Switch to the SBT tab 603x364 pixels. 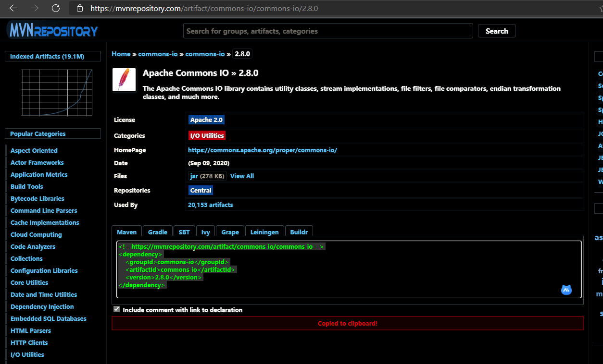point(184,232)
